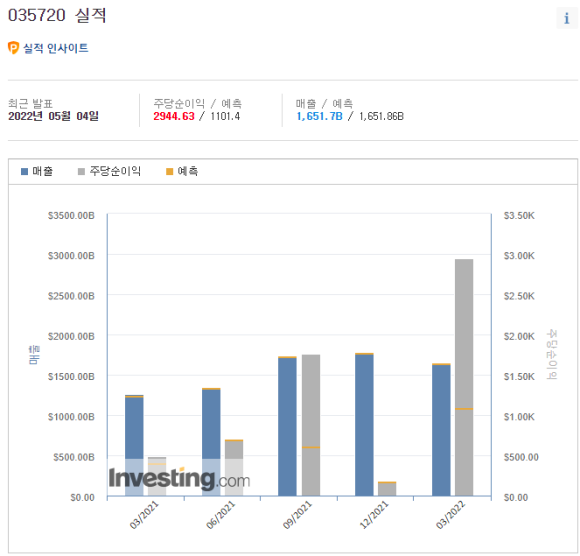This screenshot has width=580, height=556.
Task: Click the info icon at top right
Action: [567, 18]
